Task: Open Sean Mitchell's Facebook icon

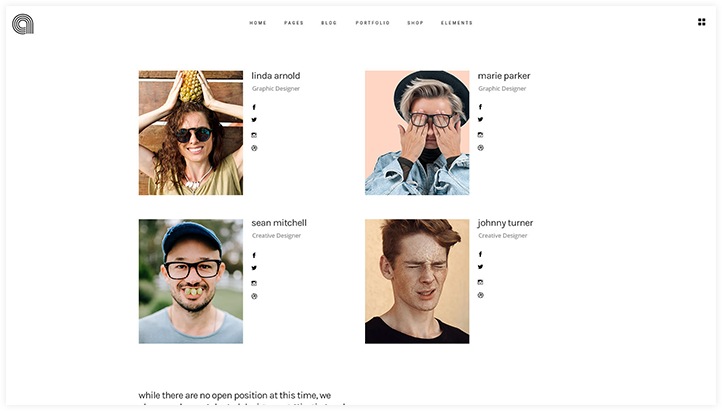Action: coord(254,255)
